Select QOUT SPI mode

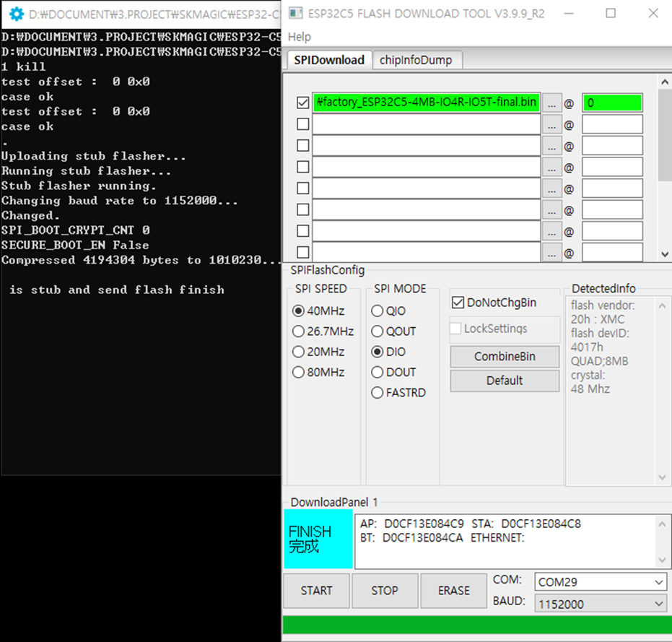click(x=377, y=331)
